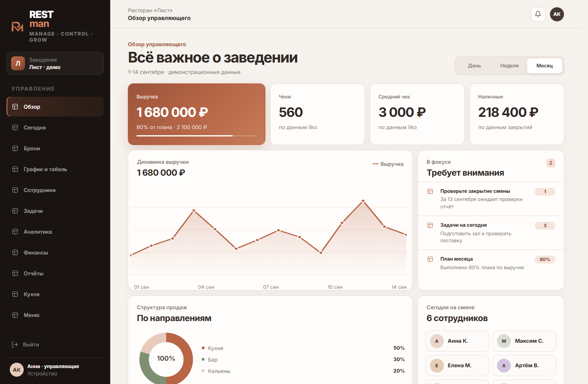The height and width of the screenshot is (384, 588).
Task: Open employee card Елена М.
Action: (457, 366)
